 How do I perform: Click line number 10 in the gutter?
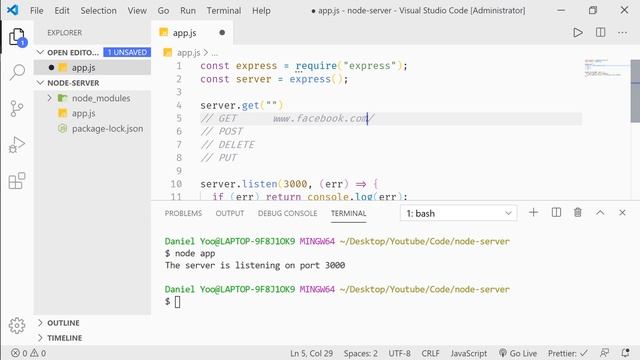click(x=176, y=184)
